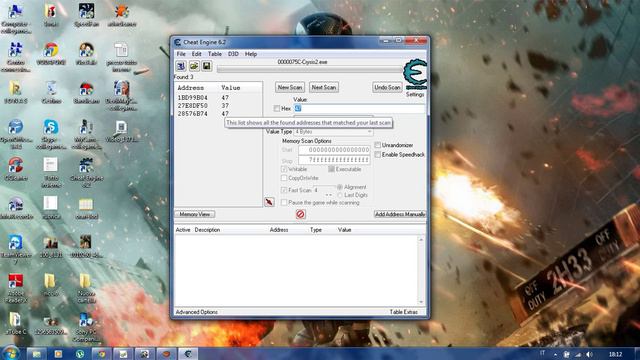Viewport: 640px width, 360px height.
Task: Click the Windows Start orb
Action: coord(11,353)
